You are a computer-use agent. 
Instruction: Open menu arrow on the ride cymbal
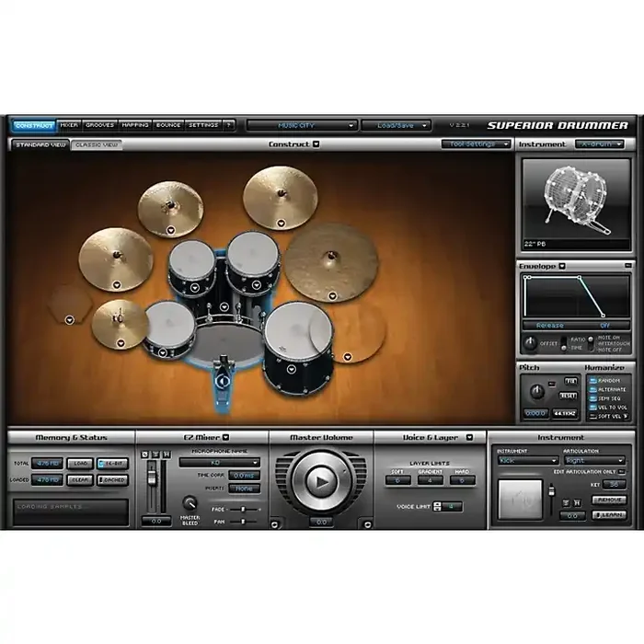coord(332,295)
